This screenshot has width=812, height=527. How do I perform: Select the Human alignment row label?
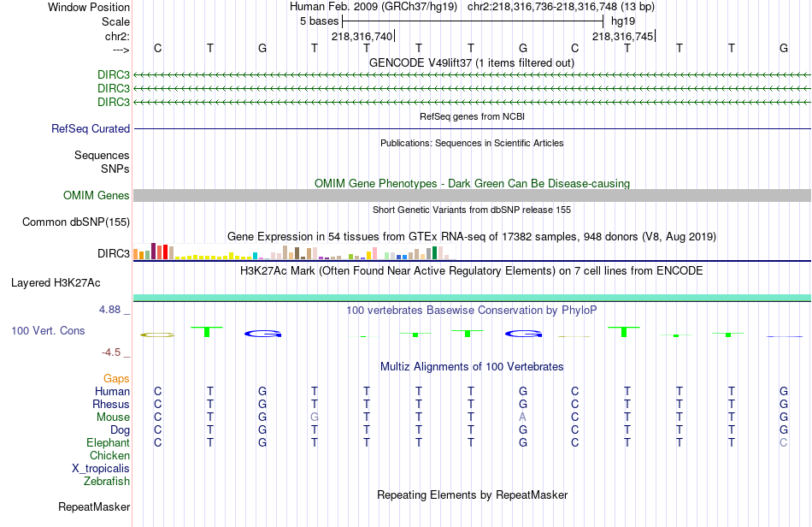click(x=112, y=391)
